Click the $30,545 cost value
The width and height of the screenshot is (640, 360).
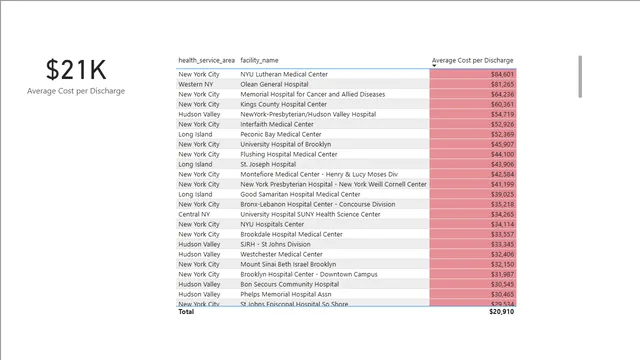point(502,284)
